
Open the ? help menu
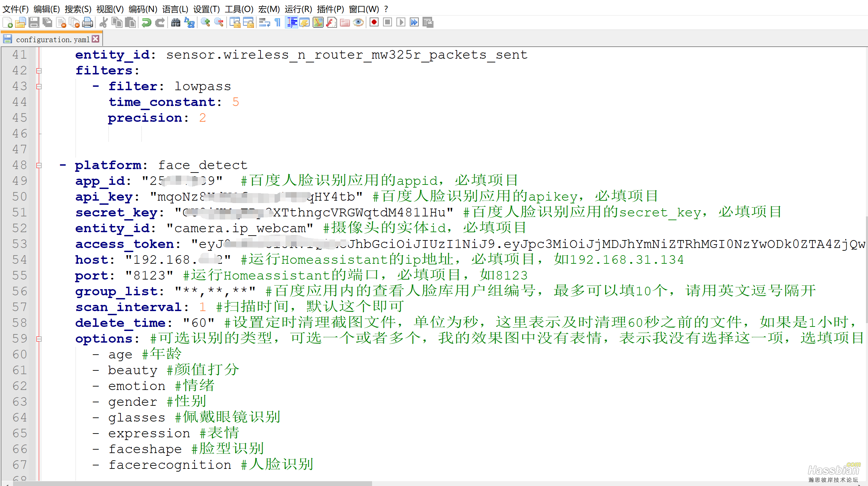[386, 9]
